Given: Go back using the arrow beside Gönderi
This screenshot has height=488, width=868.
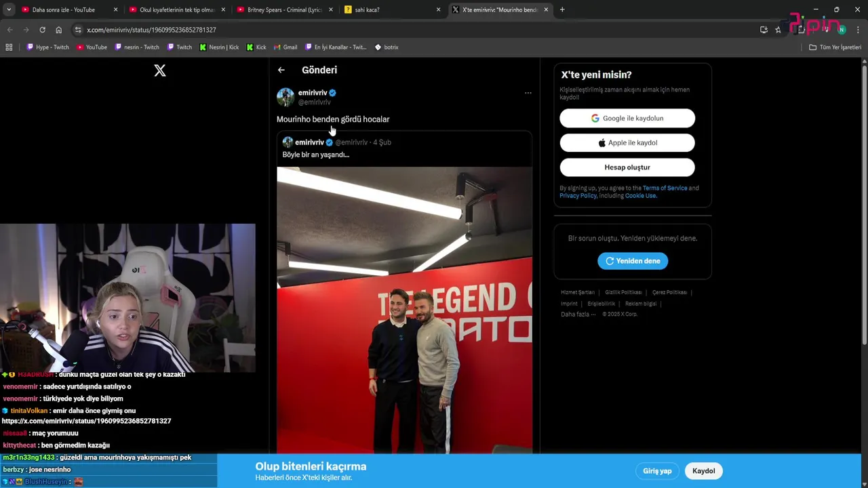Looking at the screenshot, I should [x=281, y=70].
